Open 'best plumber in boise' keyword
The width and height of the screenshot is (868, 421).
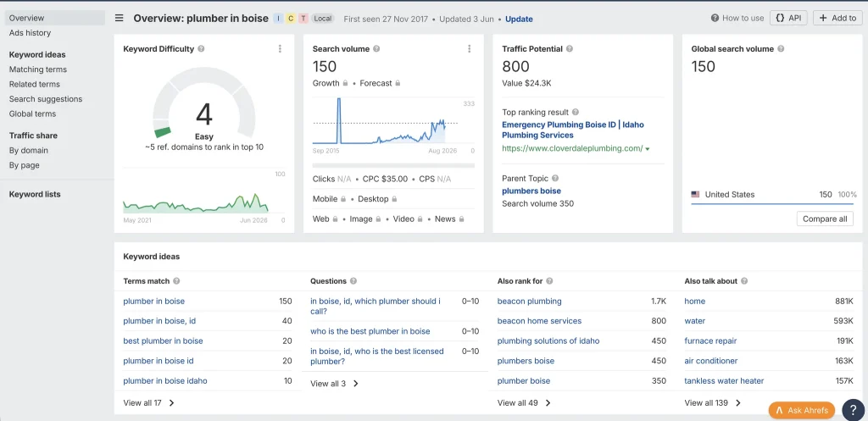[x=163, y=341]
